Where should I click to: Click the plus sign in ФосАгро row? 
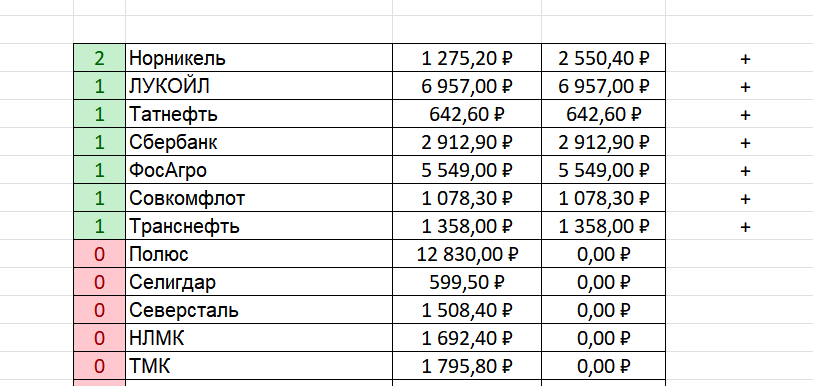(x=745, y=171)
